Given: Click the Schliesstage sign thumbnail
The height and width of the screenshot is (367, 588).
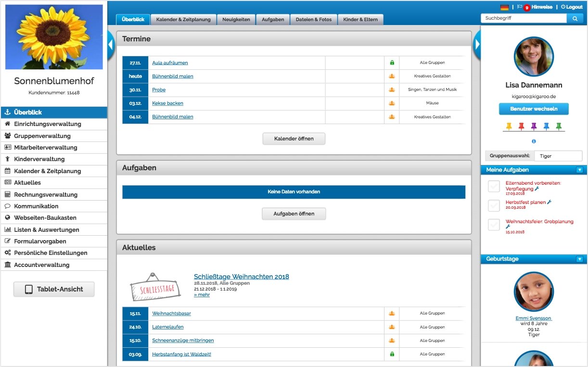Looking at the screenshot, I should (155, 287).
